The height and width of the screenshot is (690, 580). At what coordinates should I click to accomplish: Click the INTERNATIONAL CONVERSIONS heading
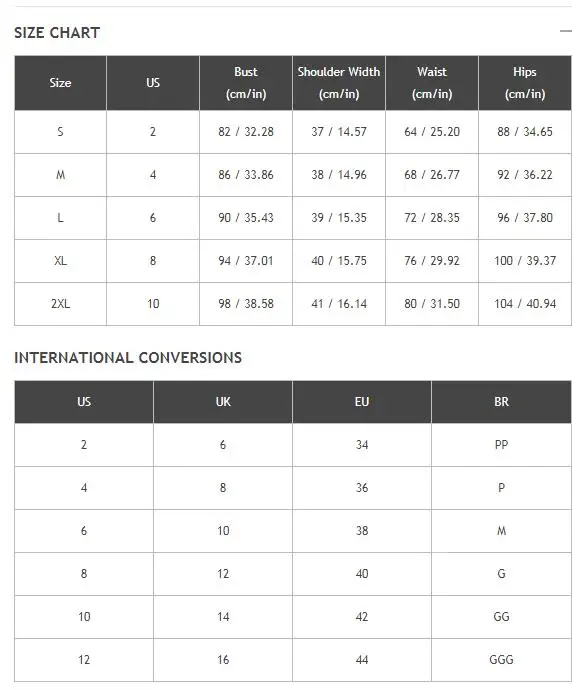click(128, 357)
